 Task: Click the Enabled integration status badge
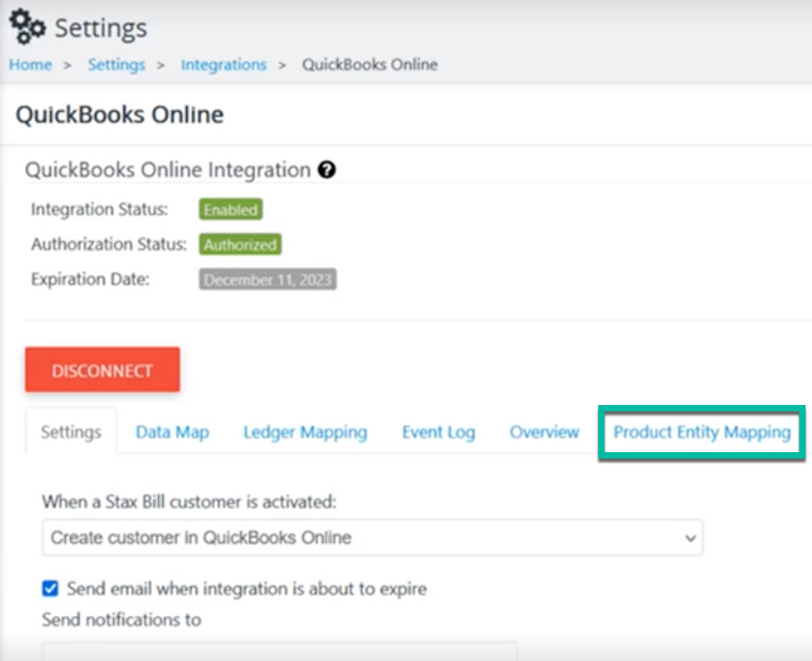[230, 210]
